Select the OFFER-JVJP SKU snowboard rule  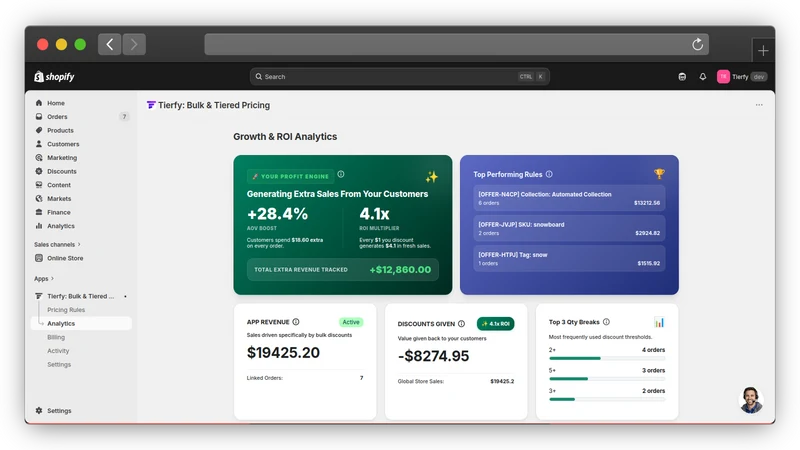click(569, 229)
